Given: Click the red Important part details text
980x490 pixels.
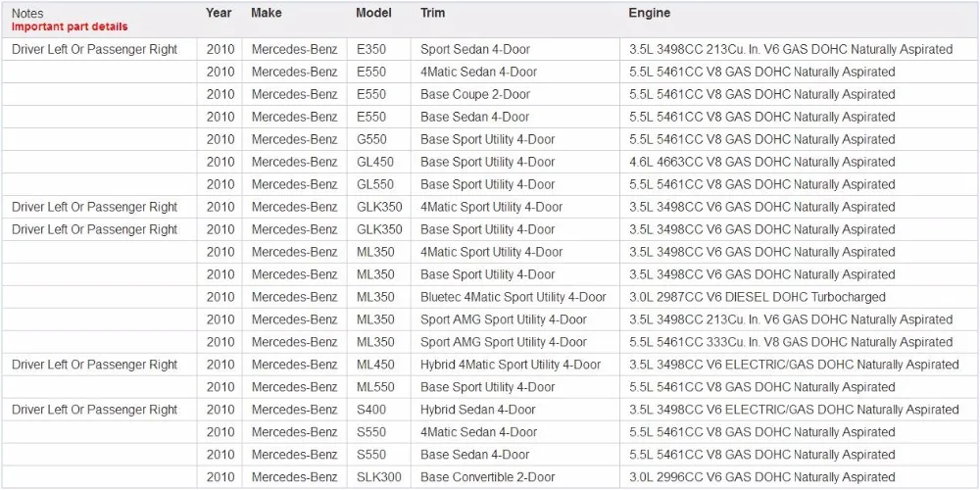Looking at the screenshot, I should point(70,26).
